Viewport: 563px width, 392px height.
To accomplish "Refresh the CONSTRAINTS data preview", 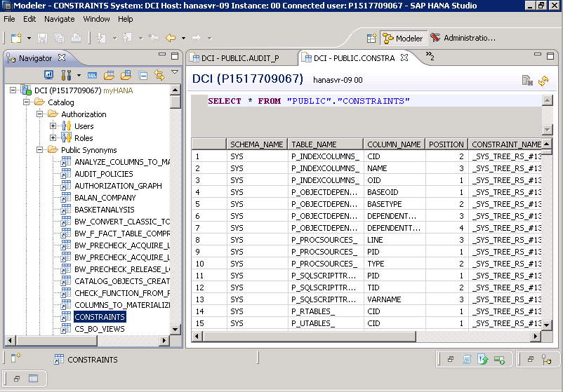I will pyautogui.click(x=543, y=81).
